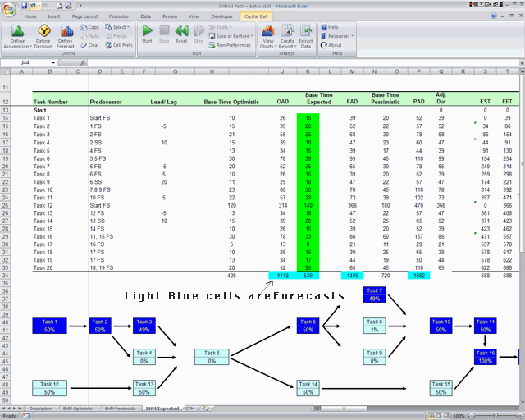Click the zoom slider handle
This screenshot has height=420, width=525.
(495, 416)
